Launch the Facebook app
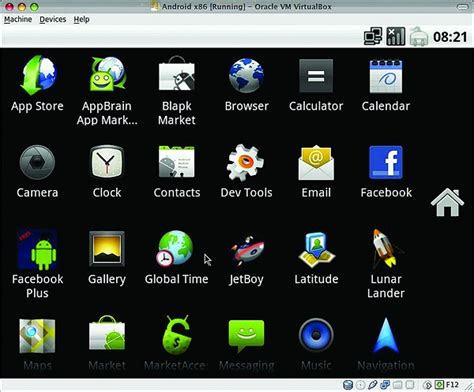Image resolution: width=474 pixels, height=392 pixels. (x=386, y=171)
